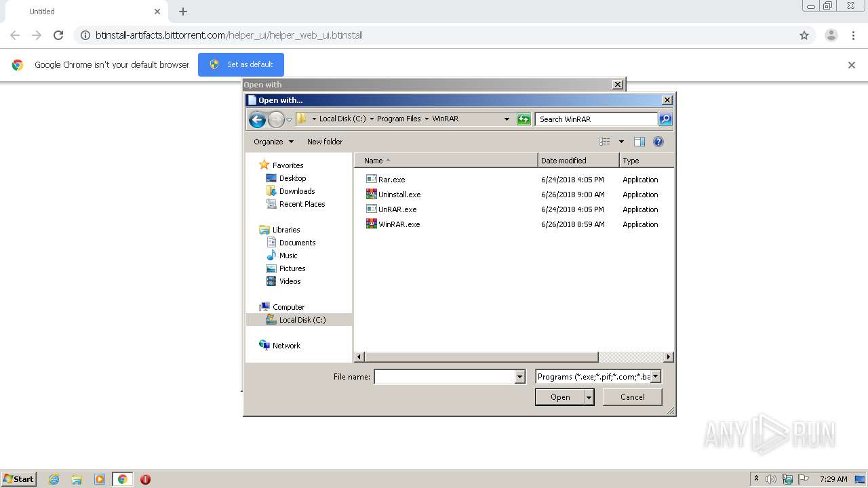Click the change view icon
868x488 pixels.
[605, 142]
